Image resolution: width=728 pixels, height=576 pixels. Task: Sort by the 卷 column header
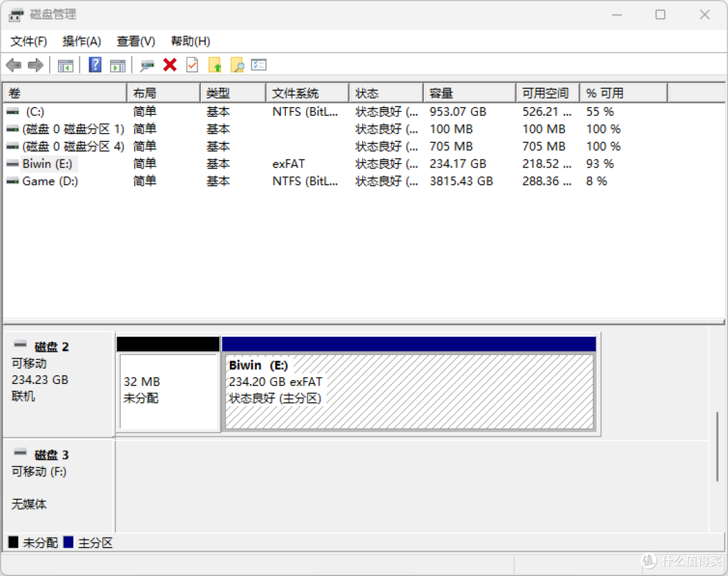(65, 93)
